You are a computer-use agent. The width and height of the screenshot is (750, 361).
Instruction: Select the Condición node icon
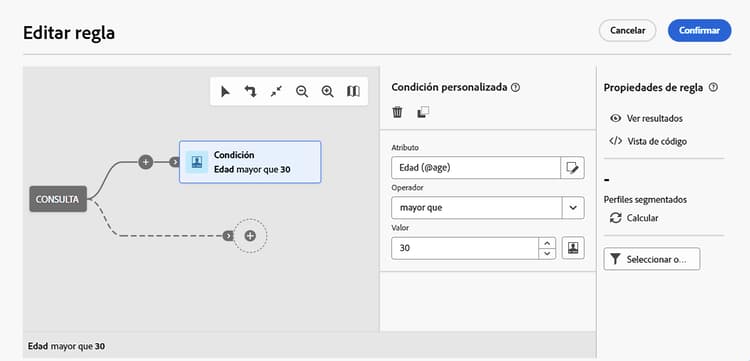(197, 162)
